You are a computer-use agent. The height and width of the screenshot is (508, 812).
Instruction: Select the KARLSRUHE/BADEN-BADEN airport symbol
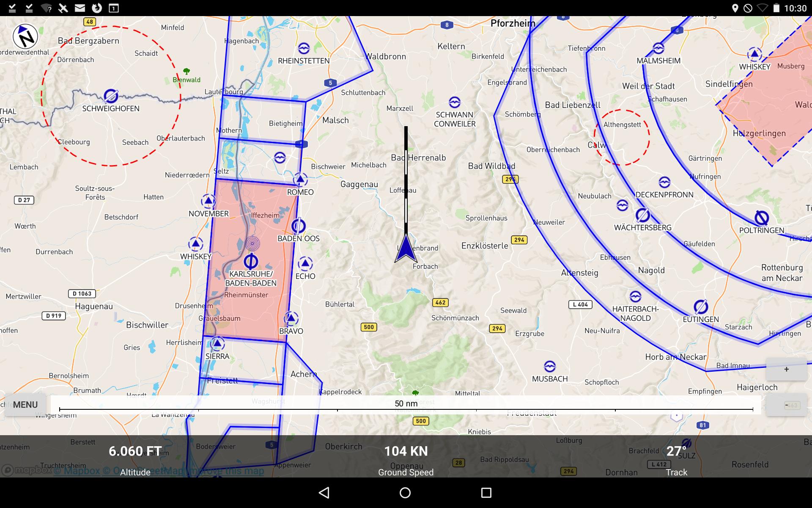(251, 261)
